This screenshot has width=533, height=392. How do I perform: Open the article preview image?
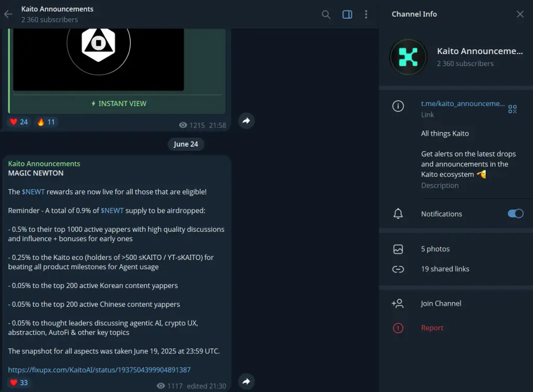[98, 59]
